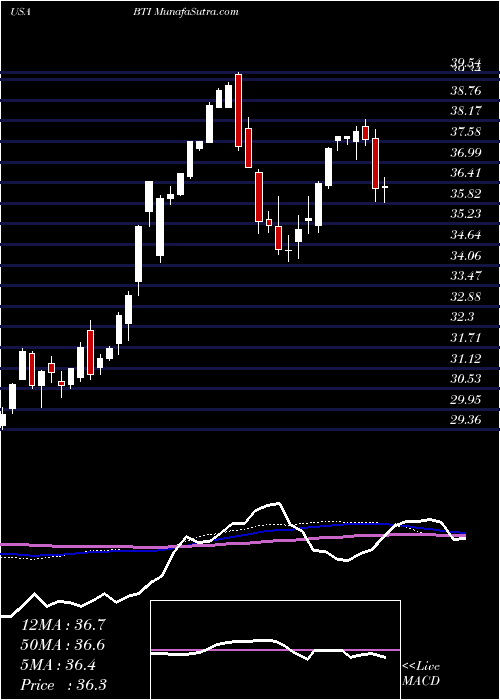Click the 12MA : 36.7 reading
This screenshot has width=500, height=700.
(63, 625)
